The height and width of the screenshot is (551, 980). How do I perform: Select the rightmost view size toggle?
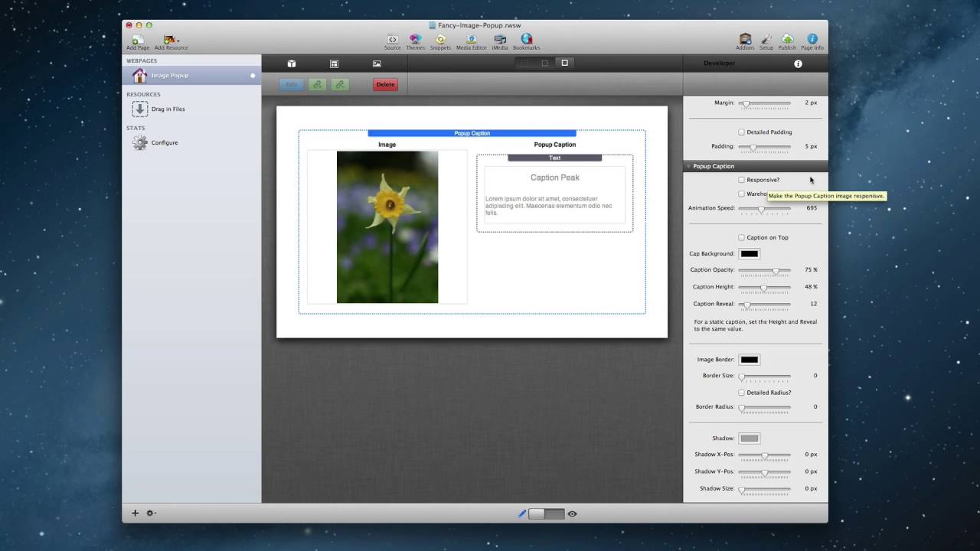[x=565, y=63]
